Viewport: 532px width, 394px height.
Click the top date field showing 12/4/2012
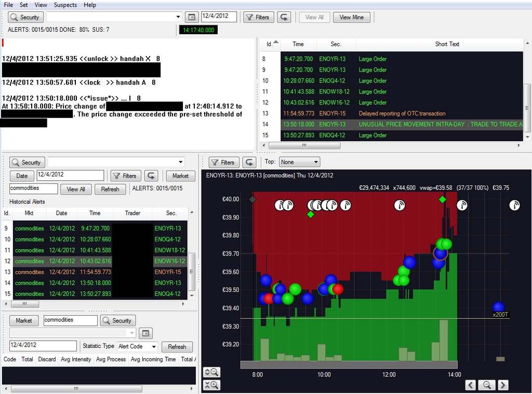pos(219,16)
